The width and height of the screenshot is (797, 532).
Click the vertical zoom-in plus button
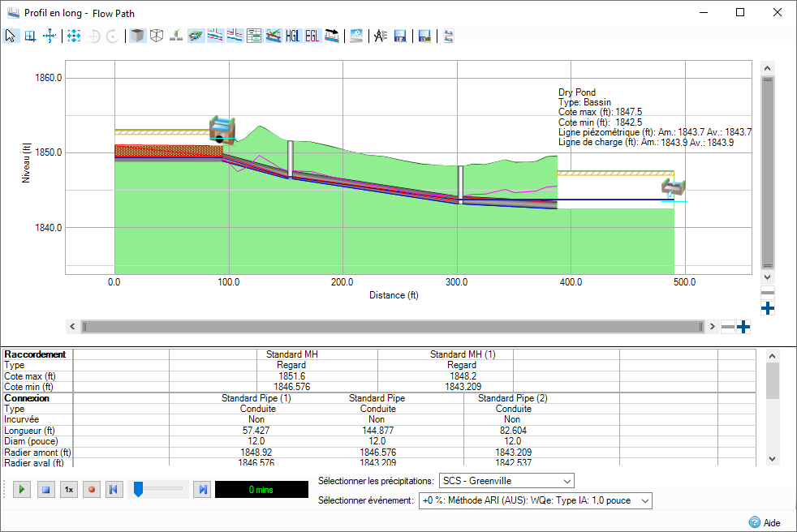click(x=768, y=308)
